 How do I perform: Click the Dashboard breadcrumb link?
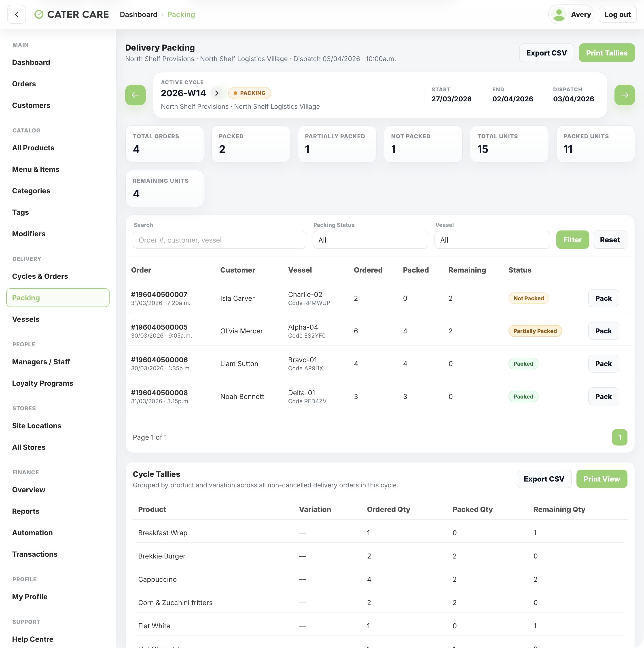(138, 14)
